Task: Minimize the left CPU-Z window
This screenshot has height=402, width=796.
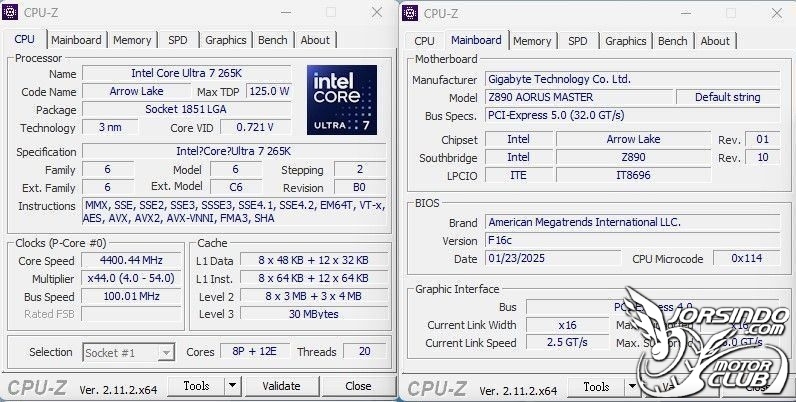Action: point(287,12)
